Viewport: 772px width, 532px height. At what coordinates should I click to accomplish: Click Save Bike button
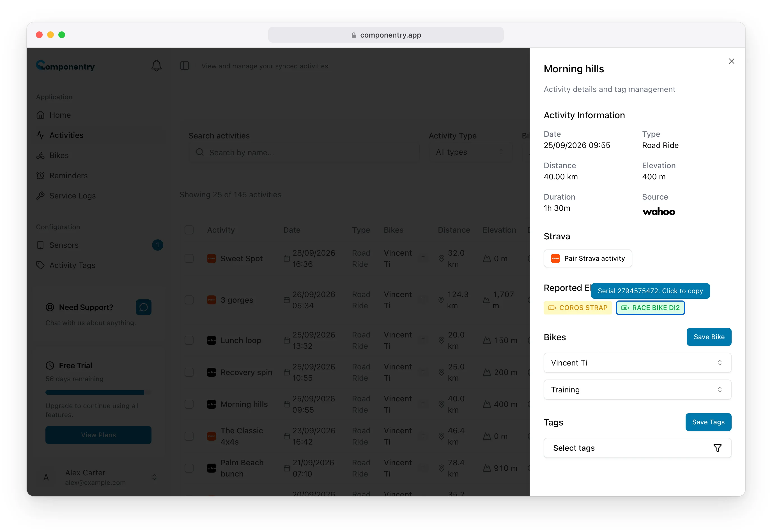[709, 337]
